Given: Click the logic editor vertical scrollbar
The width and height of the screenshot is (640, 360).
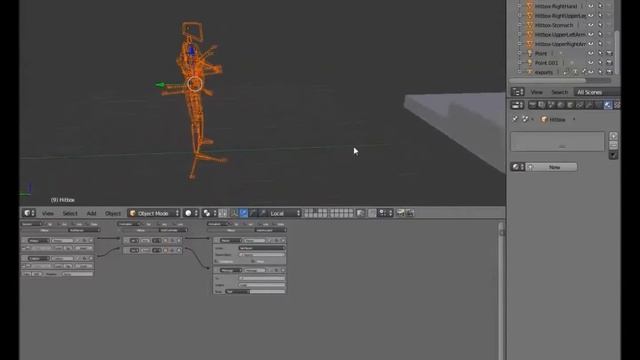Looking at the screenshot, I should [501, 291].
